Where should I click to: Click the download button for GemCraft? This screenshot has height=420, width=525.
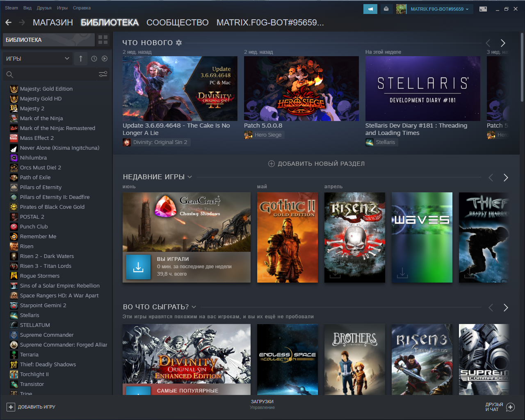138,267
